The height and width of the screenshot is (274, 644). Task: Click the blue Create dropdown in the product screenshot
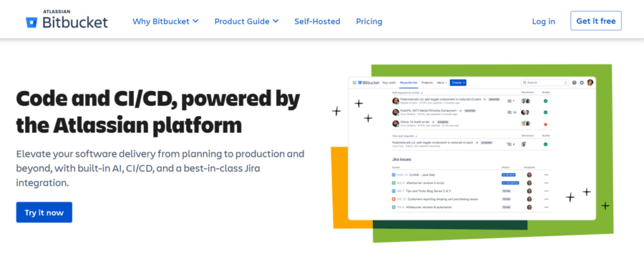458,82
